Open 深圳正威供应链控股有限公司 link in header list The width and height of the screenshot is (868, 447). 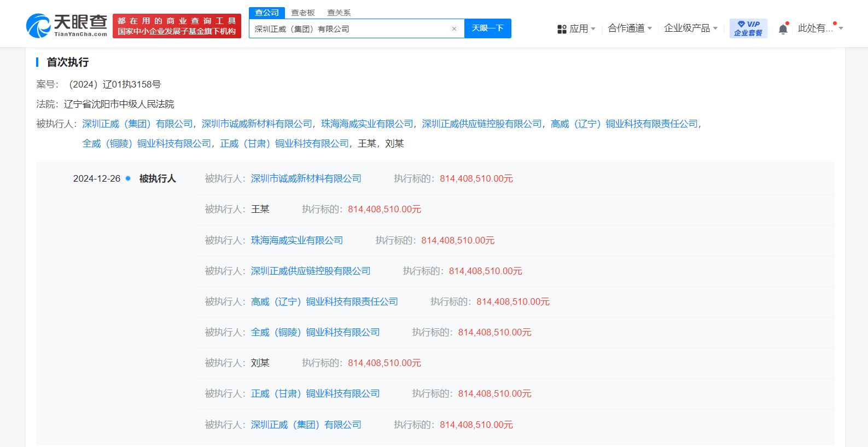point(482,124)
